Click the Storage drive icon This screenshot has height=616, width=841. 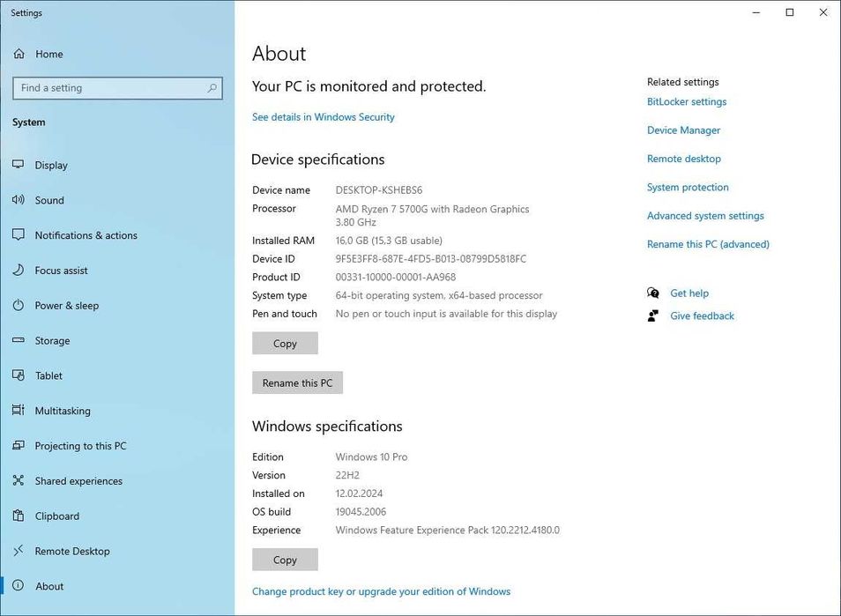pyautogui.click(x=19, y=340)
